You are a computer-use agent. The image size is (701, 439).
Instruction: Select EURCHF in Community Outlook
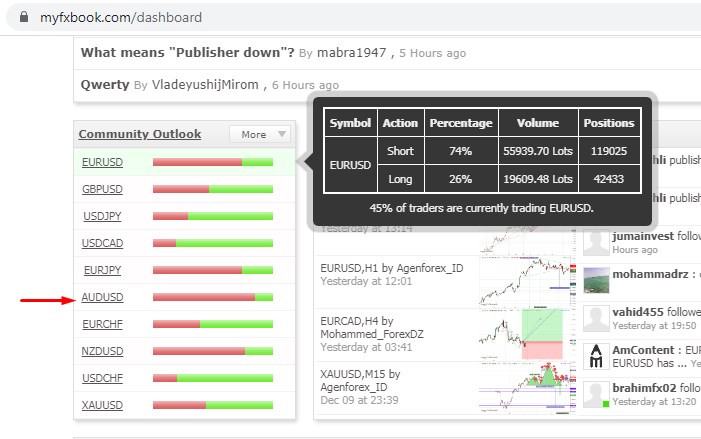(x=102, y=324)
